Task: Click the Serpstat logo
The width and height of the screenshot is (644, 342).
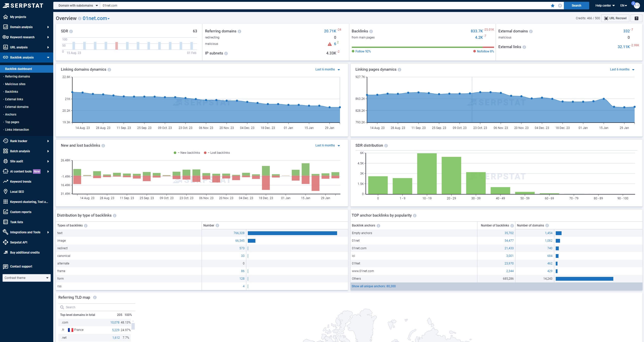Action: [x=23, y=5]
